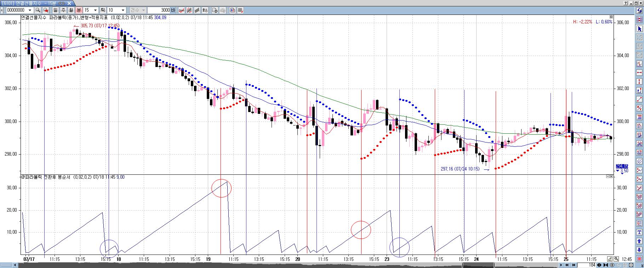Expand the tick value 10 dropdown
This screenshot has width=644, height=268.
(123, 10)
